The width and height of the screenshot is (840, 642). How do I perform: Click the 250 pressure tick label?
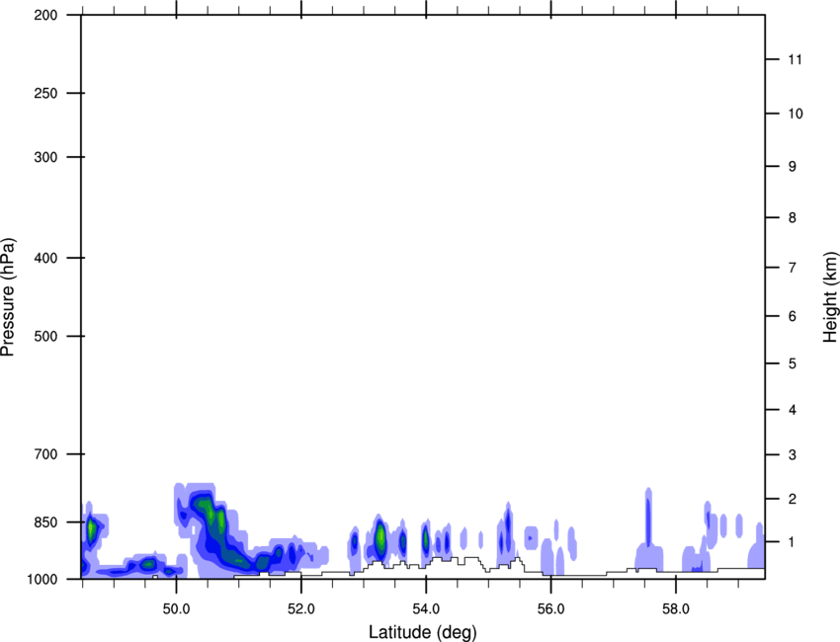pyautogui.click(x=45, y=93)
